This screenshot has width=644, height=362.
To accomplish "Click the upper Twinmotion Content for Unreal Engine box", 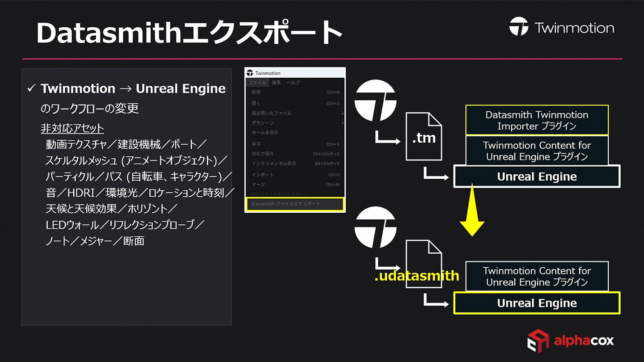I will (537, 151).
